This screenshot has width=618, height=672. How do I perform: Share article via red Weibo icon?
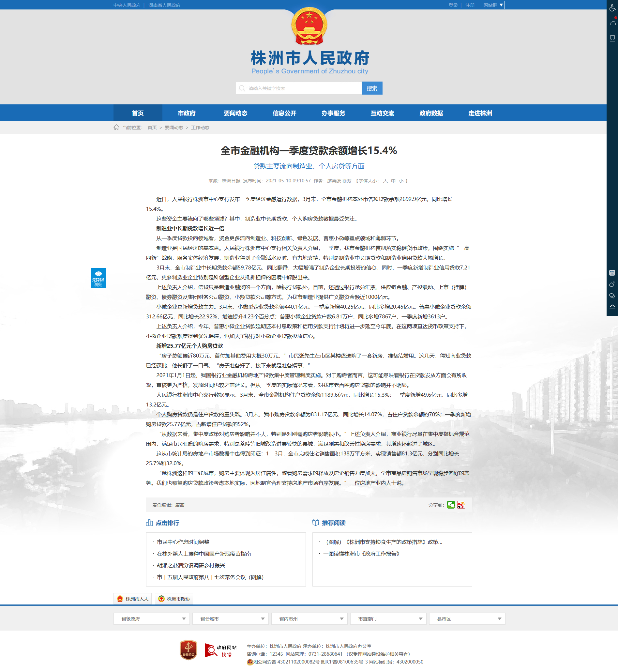(461, 505)
